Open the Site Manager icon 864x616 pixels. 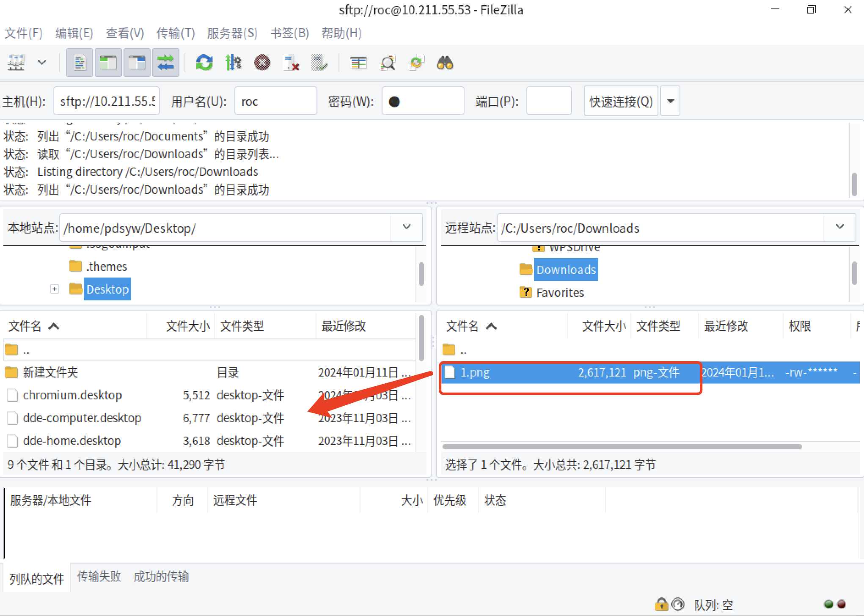(17, 63)
